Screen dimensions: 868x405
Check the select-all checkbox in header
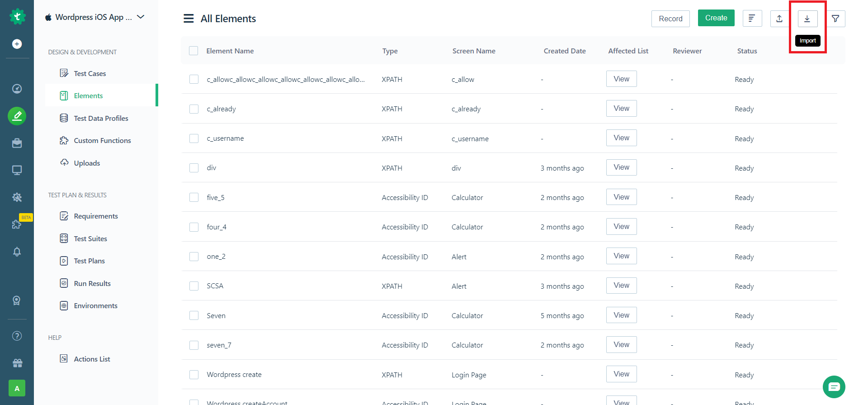point(193,51)
